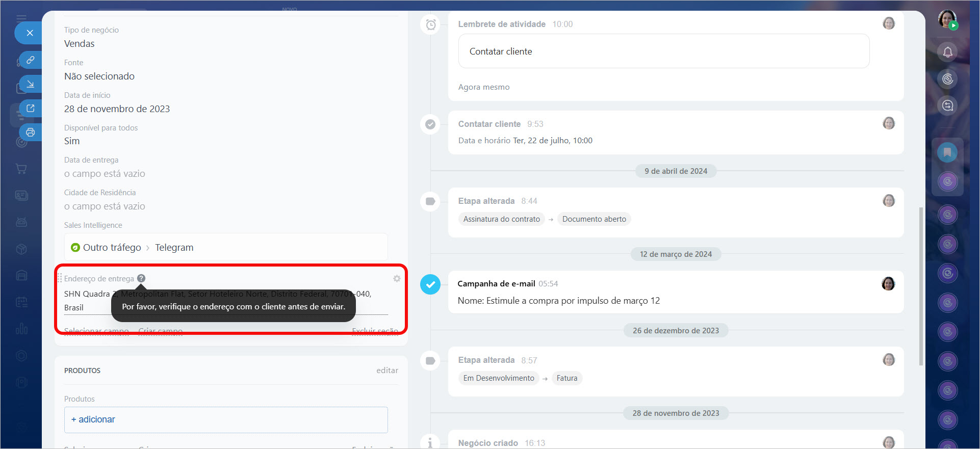Open the user profile avatar menu

(x=947, y=19)
